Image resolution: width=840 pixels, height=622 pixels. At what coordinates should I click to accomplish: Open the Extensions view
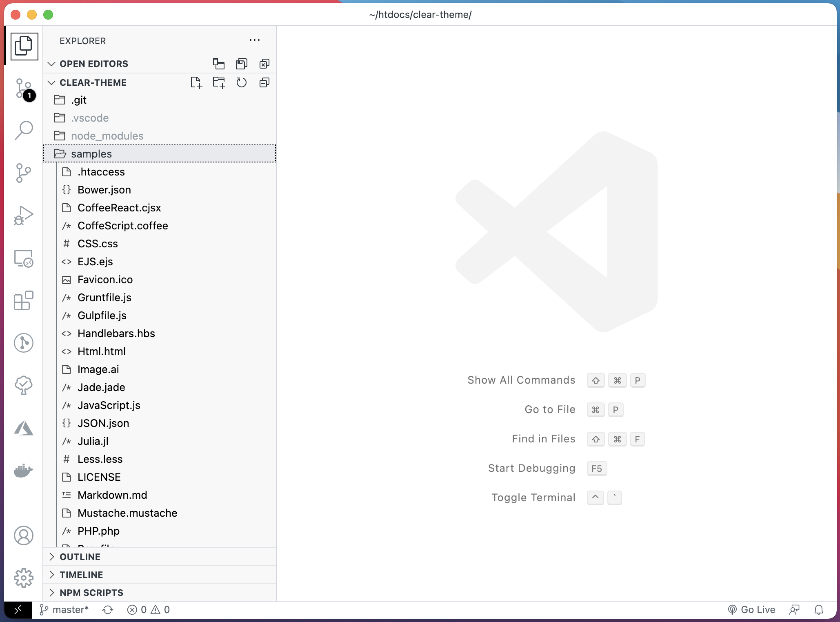tap(24, 301)
